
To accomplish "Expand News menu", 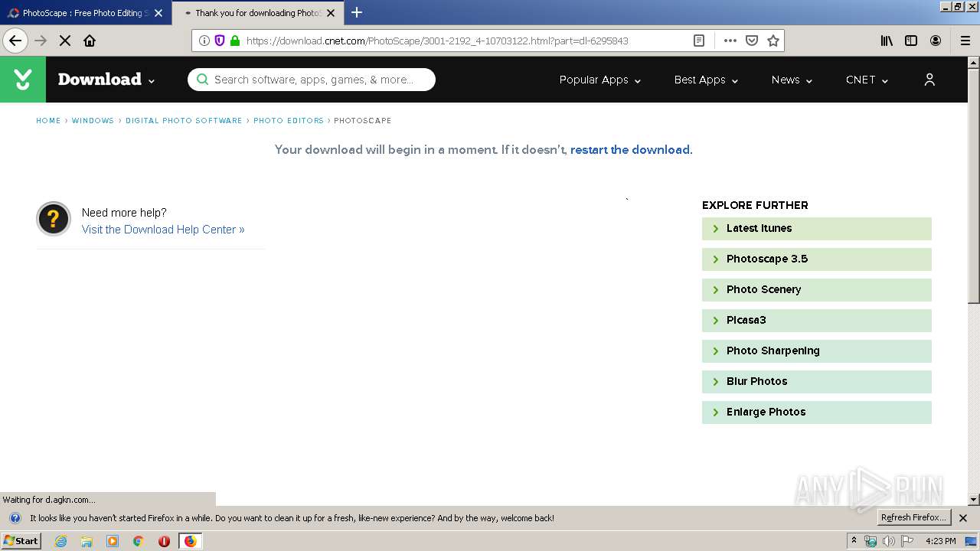I will pos(792,80).
